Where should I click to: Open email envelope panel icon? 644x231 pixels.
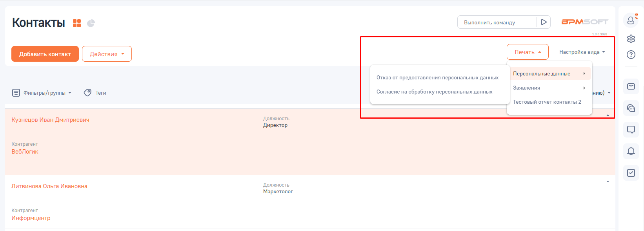click(x=631, y=86)
